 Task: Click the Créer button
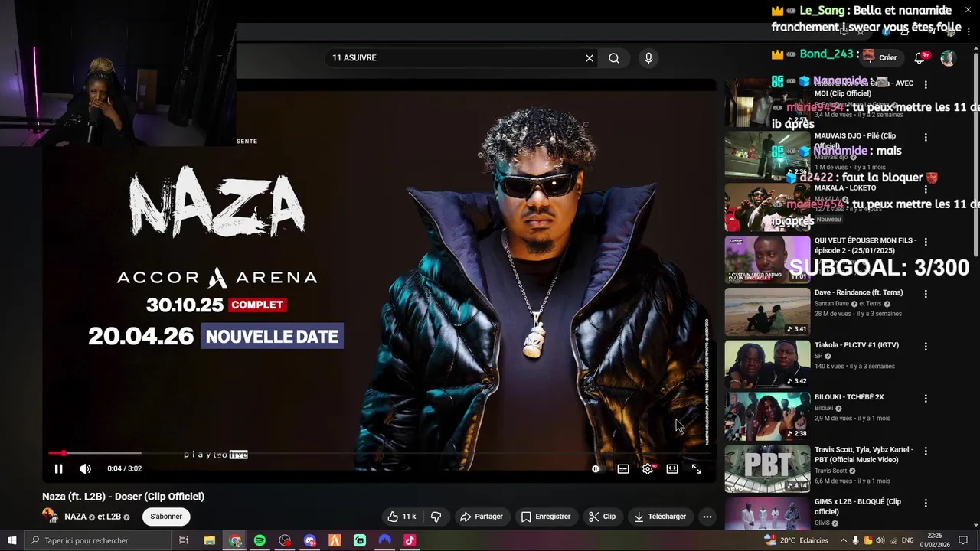pyautogui.click(x=880, y=58)
